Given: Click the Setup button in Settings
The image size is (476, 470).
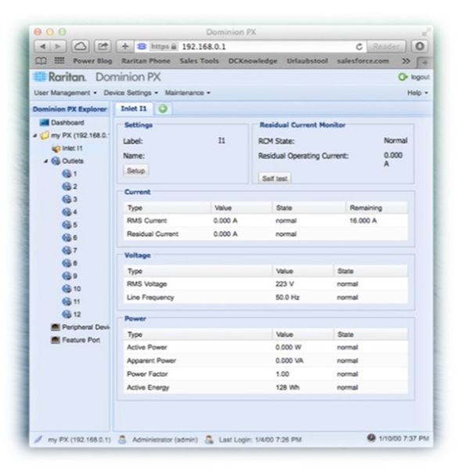Looking at the screenshot, I should tap(135, 171).
